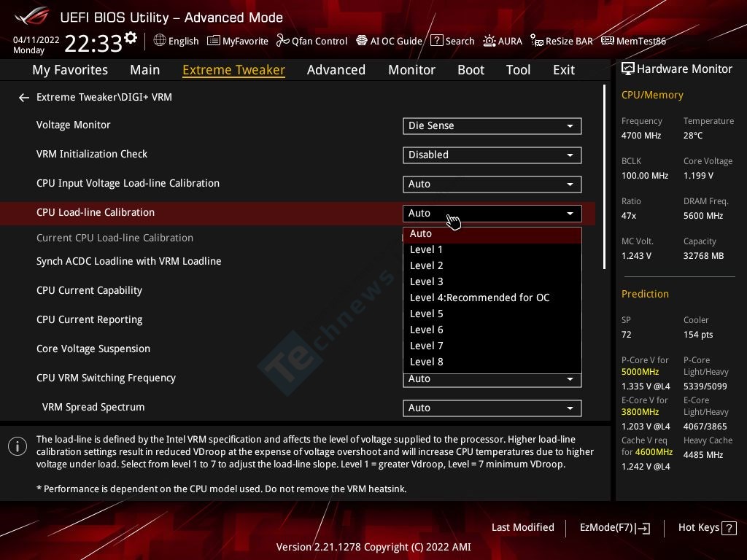Click the Last Modified button

[x=522, y=528]
